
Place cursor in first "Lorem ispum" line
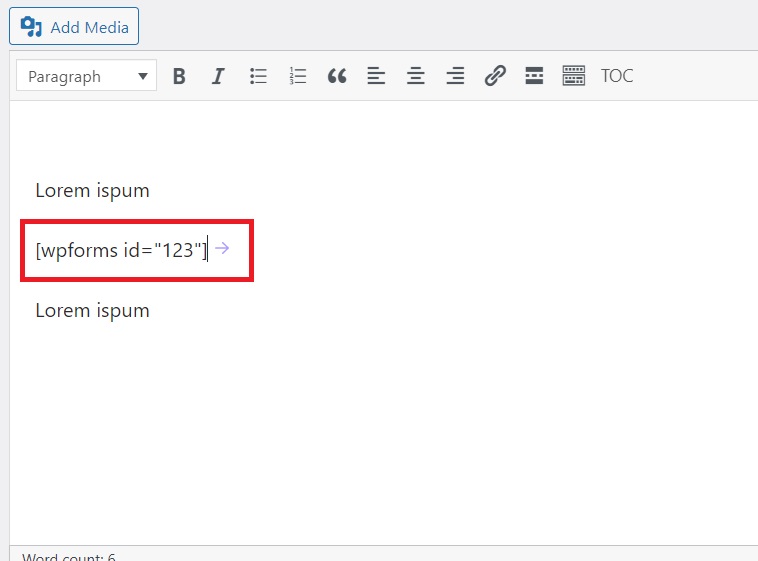tap(92, 191)
